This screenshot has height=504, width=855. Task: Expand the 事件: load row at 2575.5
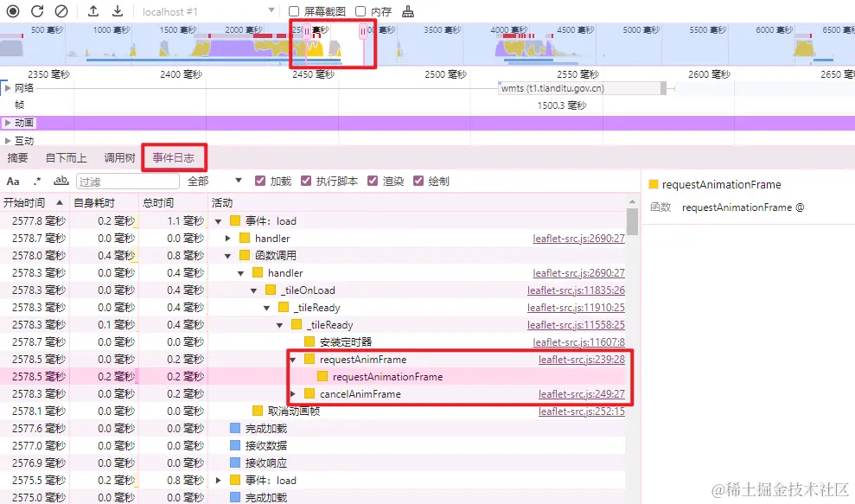pyautogui.click(x=219, y=481)
